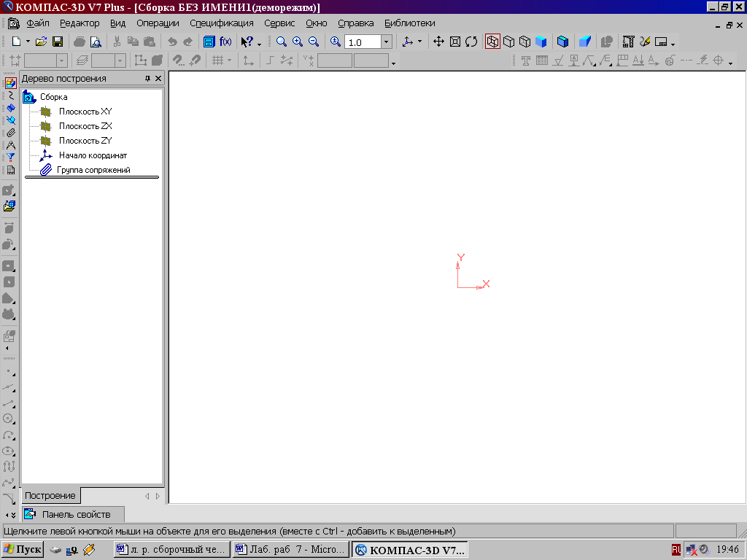
Task: Switch to Лаб. раб 7 Word taskbar window
Action: (x=291, y=550)
